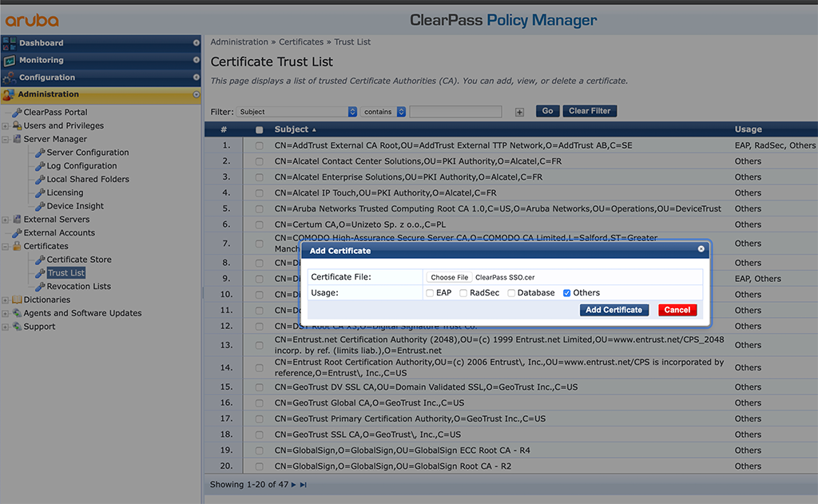Click the Device Insight wrench icon
This screenshot has height=504, width=818.
coord(40,206)
